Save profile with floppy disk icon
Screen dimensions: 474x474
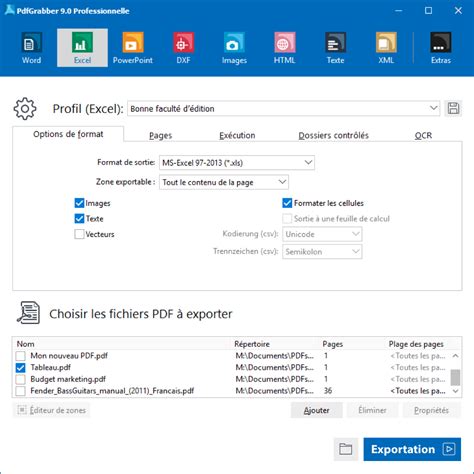pos(453,108)
